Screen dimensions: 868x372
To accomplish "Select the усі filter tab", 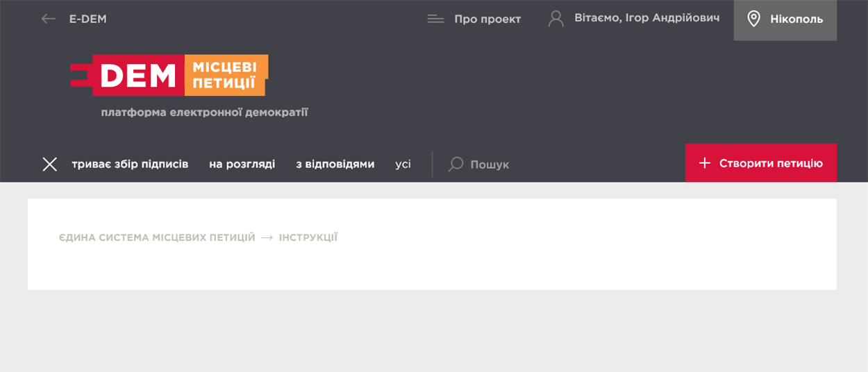I will tap(403, 164).
